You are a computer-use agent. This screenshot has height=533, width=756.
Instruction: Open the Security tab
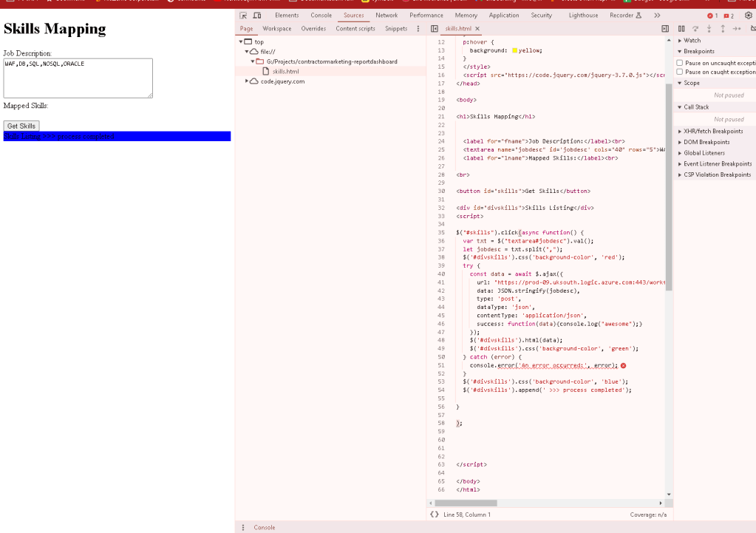tap(542, 16)
